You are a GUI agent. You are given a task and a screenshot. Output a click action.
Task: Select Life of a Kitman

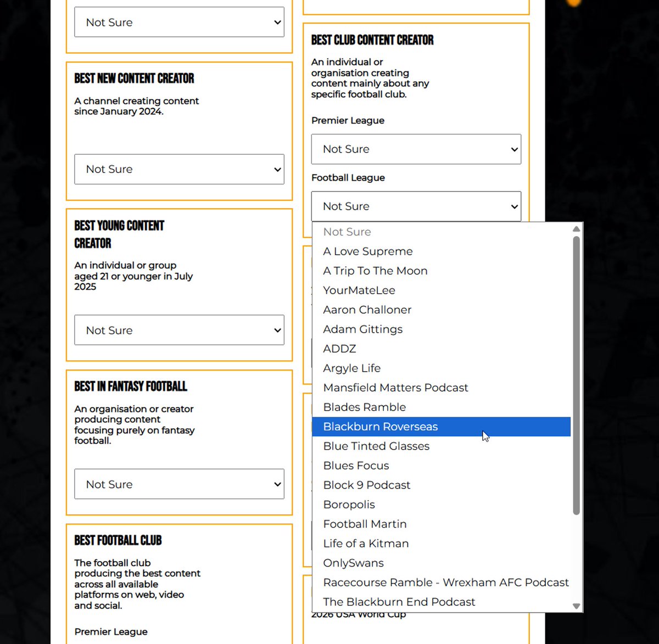[x=442, y=544]
